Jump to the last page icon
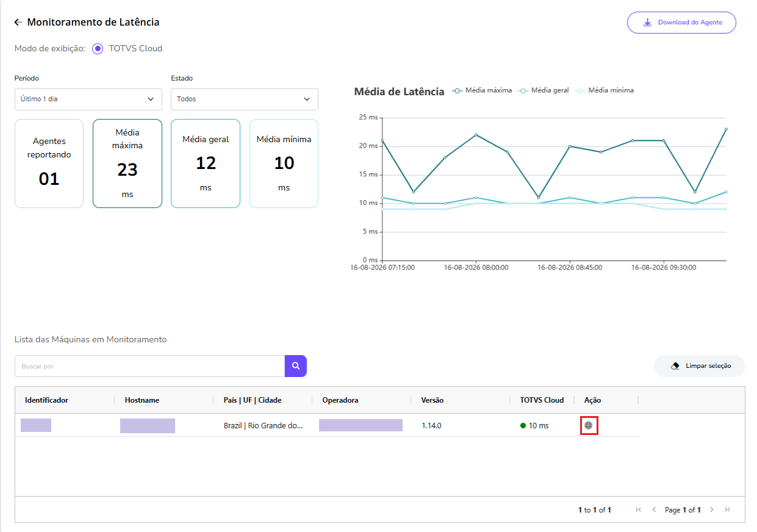This screenshot has width=757, height=532. tap(727, 509)
